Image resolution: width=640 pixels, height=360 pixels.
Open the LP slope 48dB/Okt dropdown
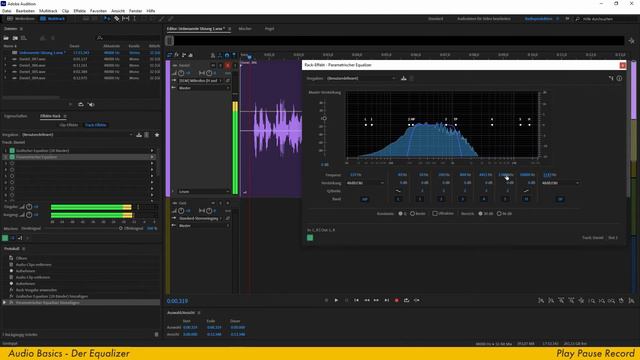(x=560, y=183)
